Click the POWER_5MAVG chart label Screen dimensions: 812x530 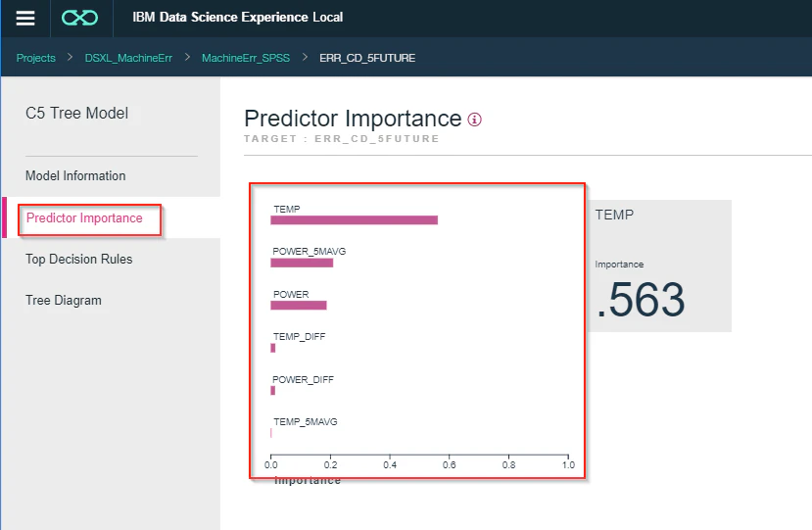(310, 251)
